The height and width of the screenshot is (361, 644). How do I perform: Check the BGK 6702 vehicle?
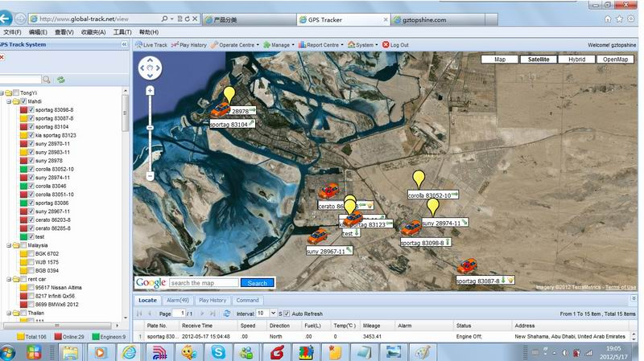tap(31, 253)
